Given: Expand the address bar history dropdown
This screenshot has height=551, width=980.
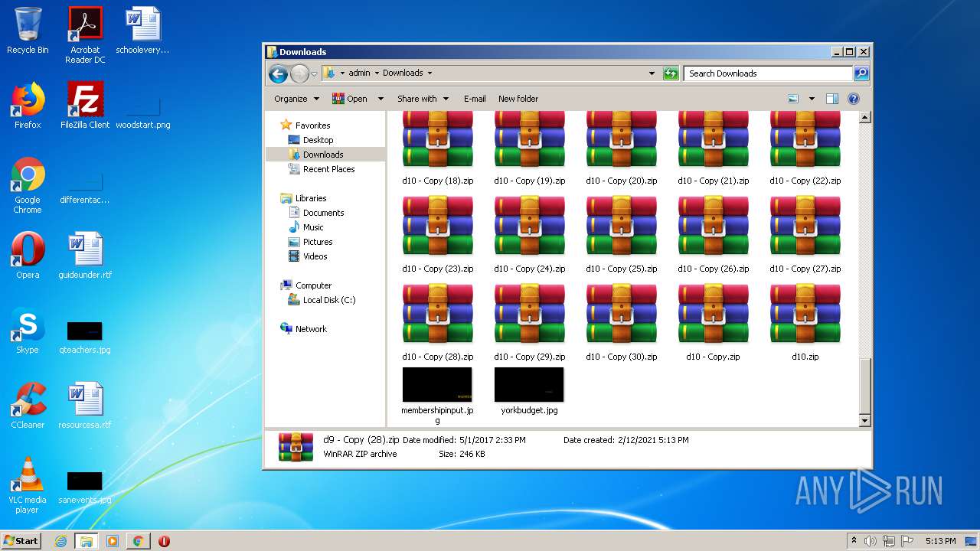Looking at the screenshot, I should tap(652, 73).
